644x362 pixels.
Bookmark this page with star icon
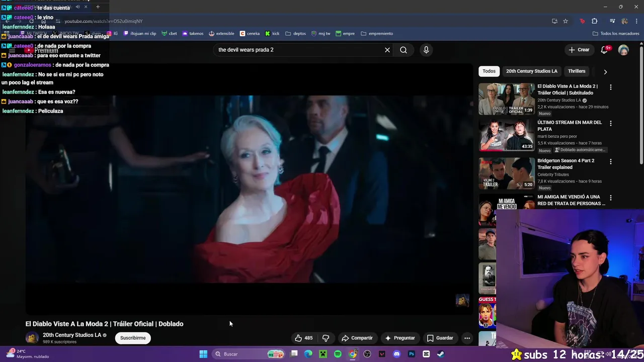566,21
